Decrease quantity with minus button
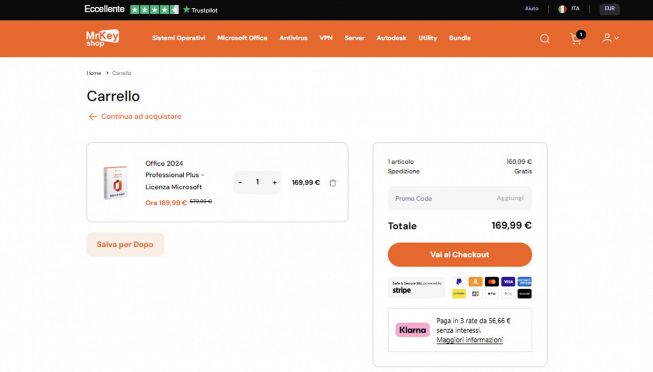This screenshot has height=372, width=653. click(x=240, y=182)
